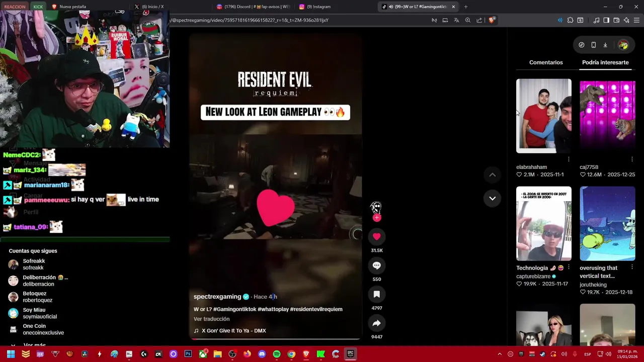Open caj7758 recommended video thumbnail
Screen dimensions: 644x362
(x=607, y=116)
